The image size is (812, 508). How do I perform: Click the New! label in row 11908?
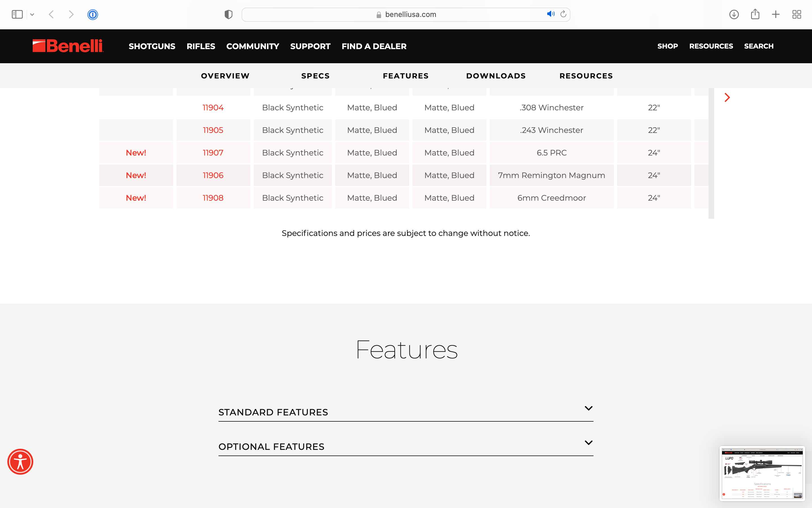[x=136, y=198]
